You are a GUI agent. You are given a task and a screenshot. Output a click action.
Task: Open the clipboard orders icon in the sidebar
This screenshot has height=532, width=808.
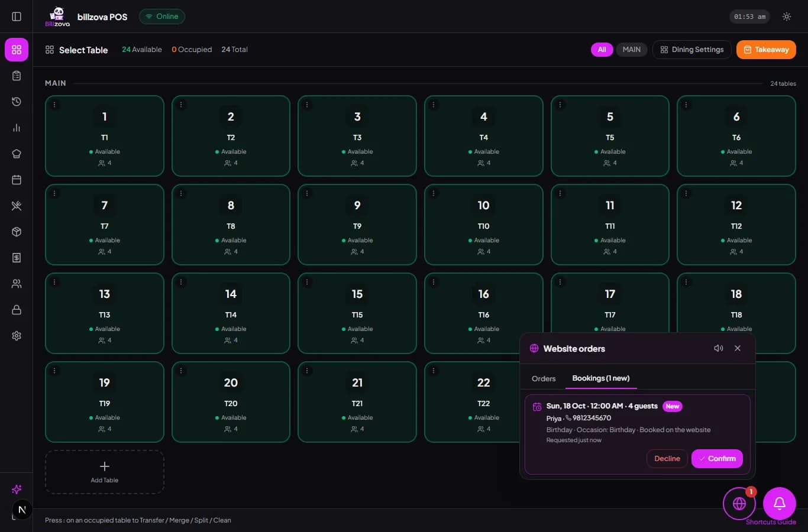17,76
